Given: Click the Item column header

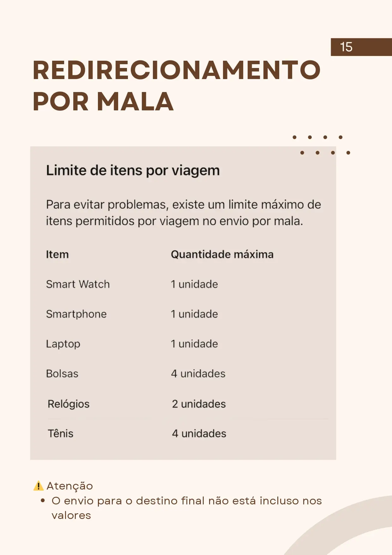Looking at the screenshot, I should click(57, 255).
